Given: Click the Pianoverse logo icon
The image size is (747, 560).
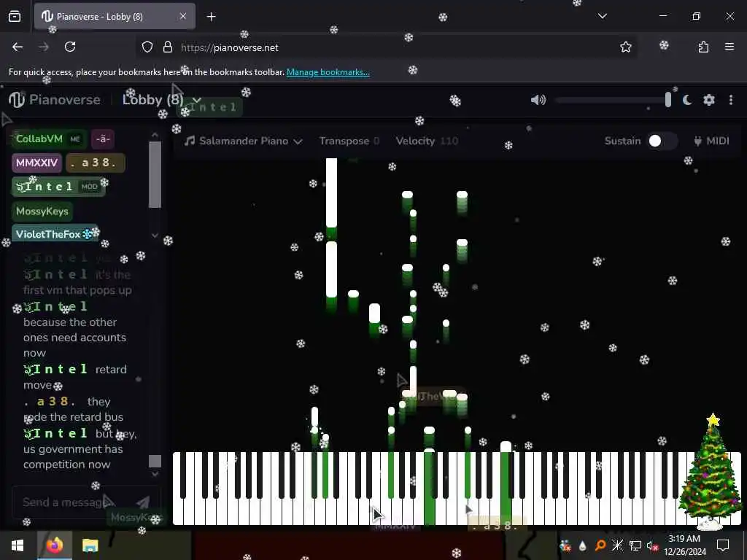Looking at the screenshot, I should coord(17,99).
